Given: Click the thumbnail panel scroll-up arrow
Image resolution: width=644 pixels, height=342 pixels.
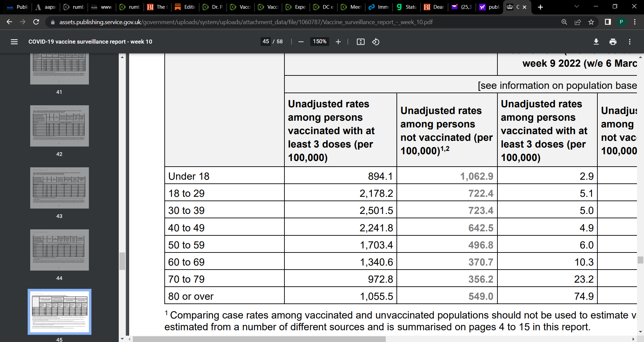Looking at the screenshot, I should [122, 57].
